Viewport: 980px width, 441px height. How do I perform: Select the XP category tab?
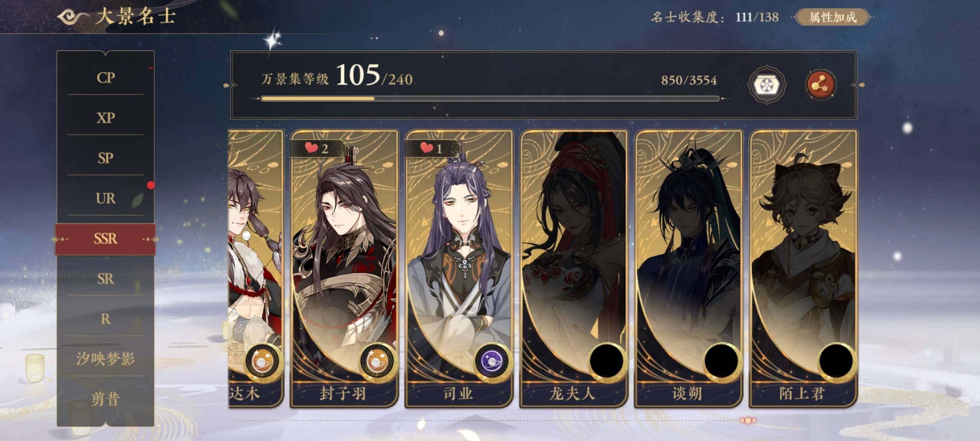pos(105,118)
